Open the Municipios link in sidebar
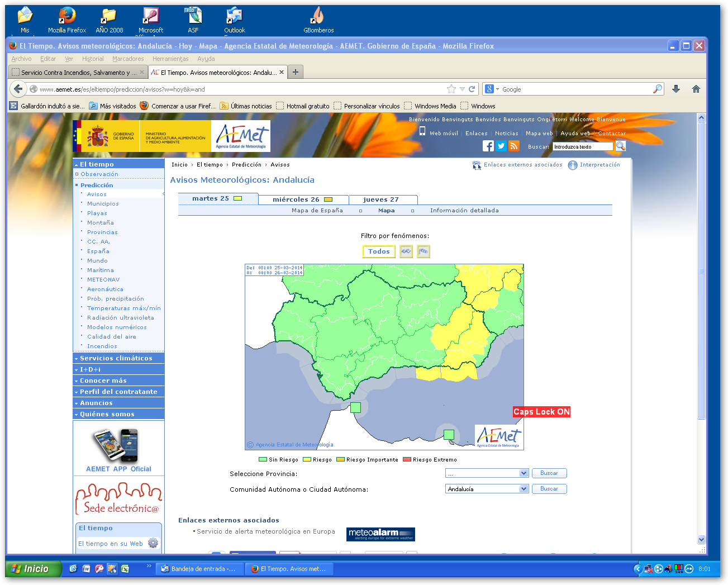Viewport: 728px width, 585px height. pyautogui.click(x=103, y=204)
